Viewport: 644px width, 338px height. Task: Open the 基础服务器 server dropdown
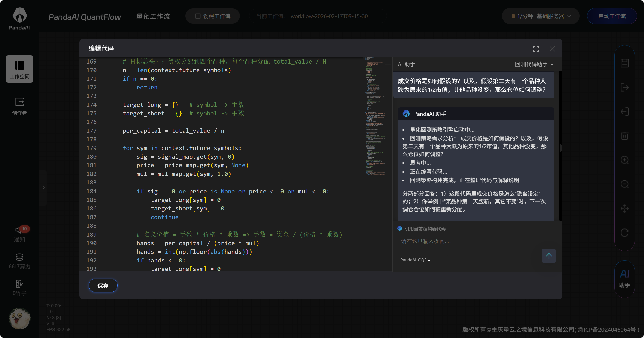(x=541, y=16)
